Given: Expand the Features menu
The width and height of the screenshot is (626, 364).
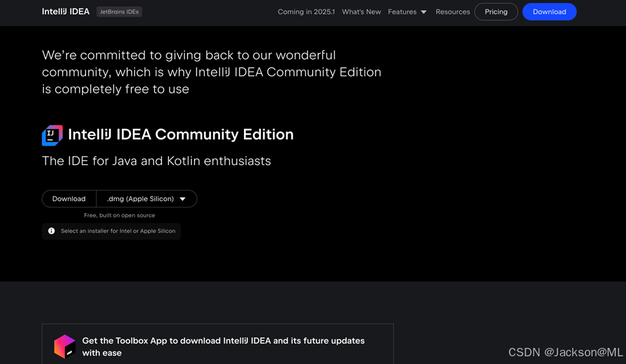Looking at the screenshot, I should click(403, 12).
